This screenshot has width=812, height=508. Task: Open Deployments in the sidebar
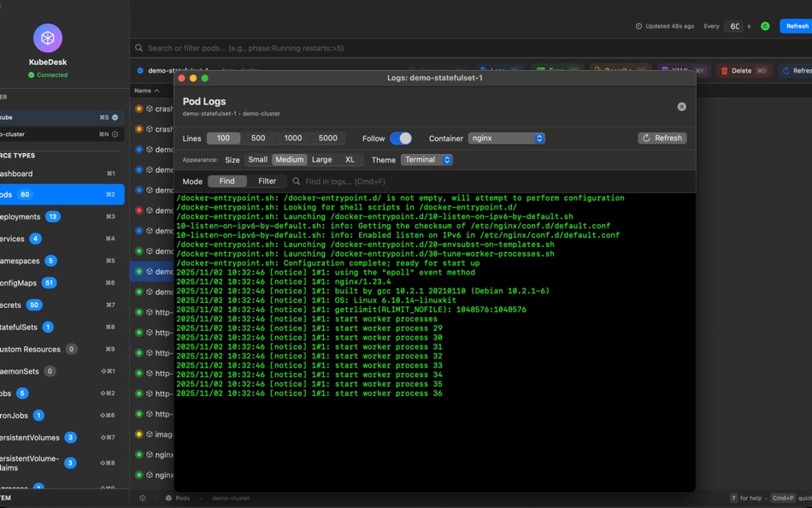click(x=21, y=217)
